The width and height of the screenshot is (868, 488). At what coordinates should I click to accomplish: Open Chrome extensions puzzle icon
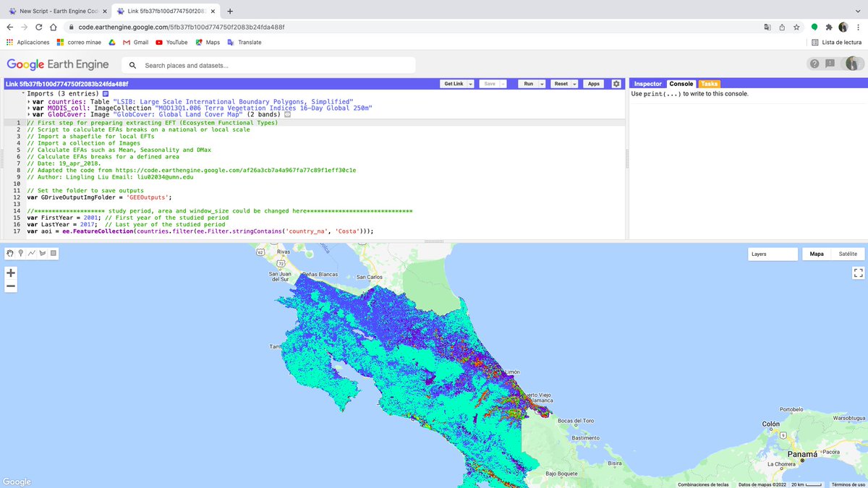[829, 27]
